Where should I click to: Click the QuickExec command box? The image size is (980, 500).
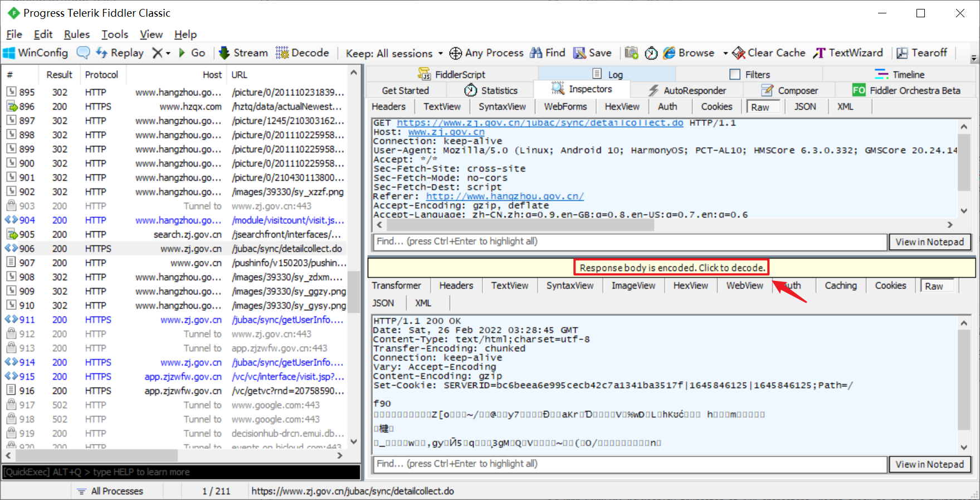tap(181, 472)
